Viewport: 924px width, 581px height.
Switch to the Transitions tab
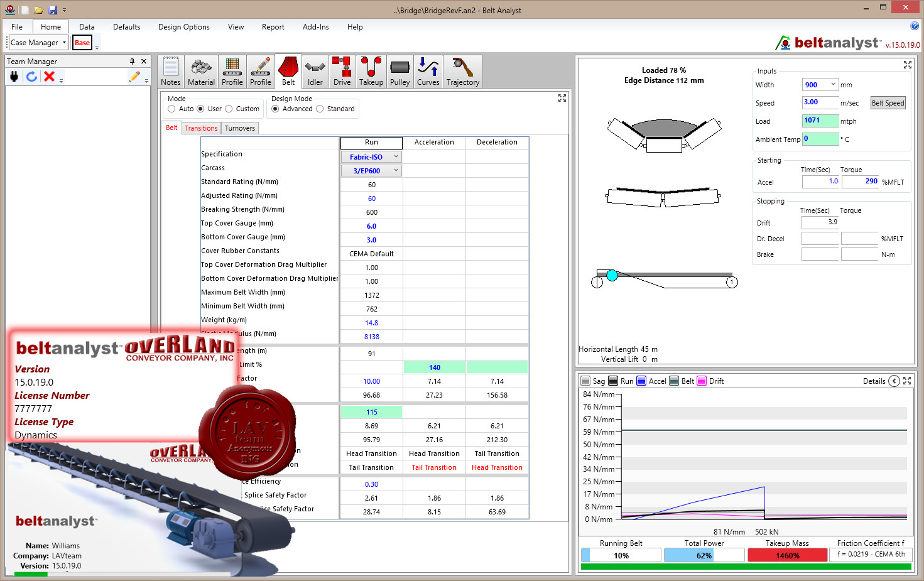[x=201, y=128]
